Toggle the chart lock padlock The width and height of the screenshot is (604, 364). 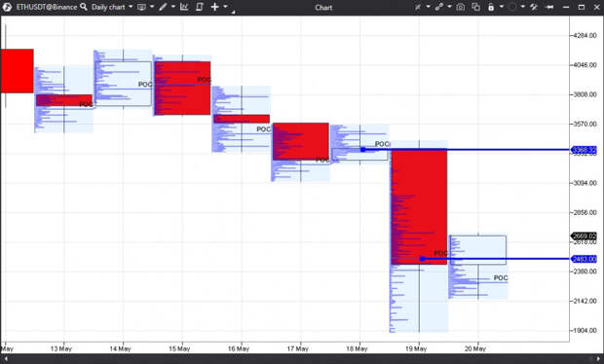pyautogui.click(x=491, y=7)
